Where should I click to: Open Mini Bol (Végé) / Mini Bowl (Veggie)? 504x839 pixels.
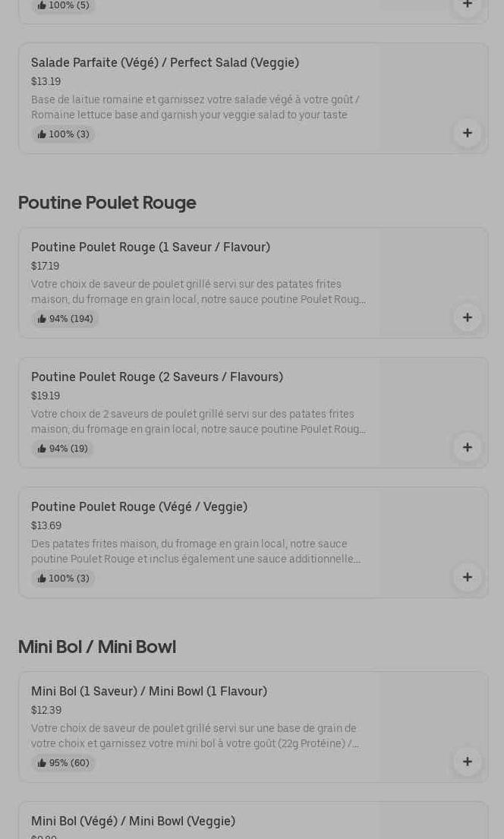coord(133,822)
